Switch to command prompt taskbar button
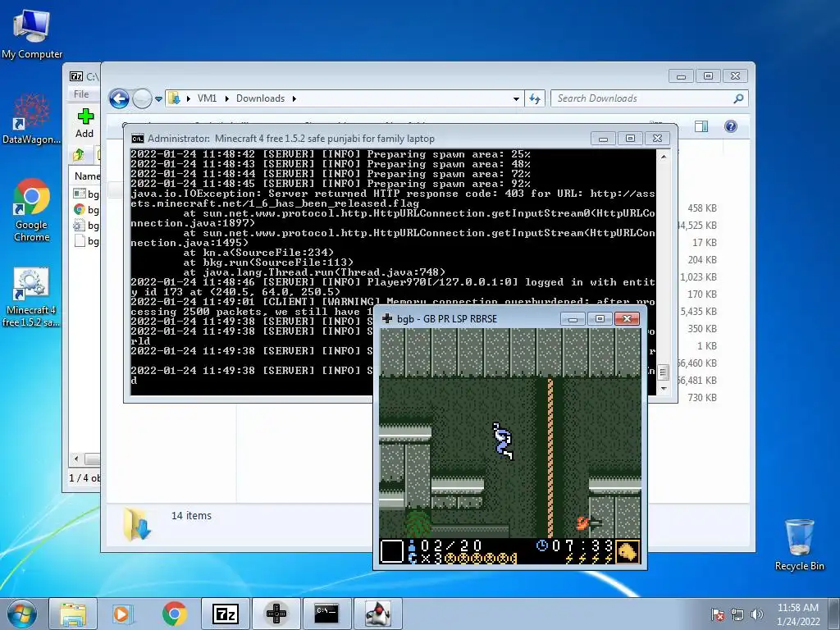Image resolution: width=840 pixels, height=630 pixels. 326,614
